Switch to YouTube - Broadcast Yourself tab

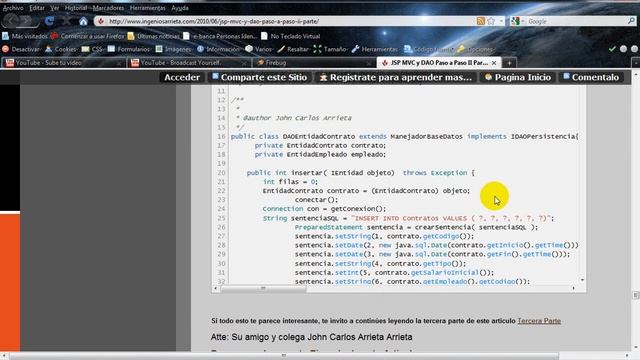click(x=188, y=63)
